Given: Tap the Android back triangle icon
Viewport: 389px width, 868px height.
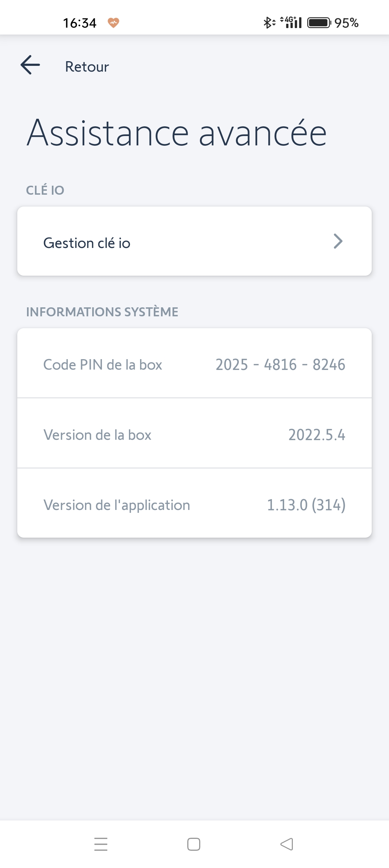Looking at the screenshot, I should (x=287, y=844).
